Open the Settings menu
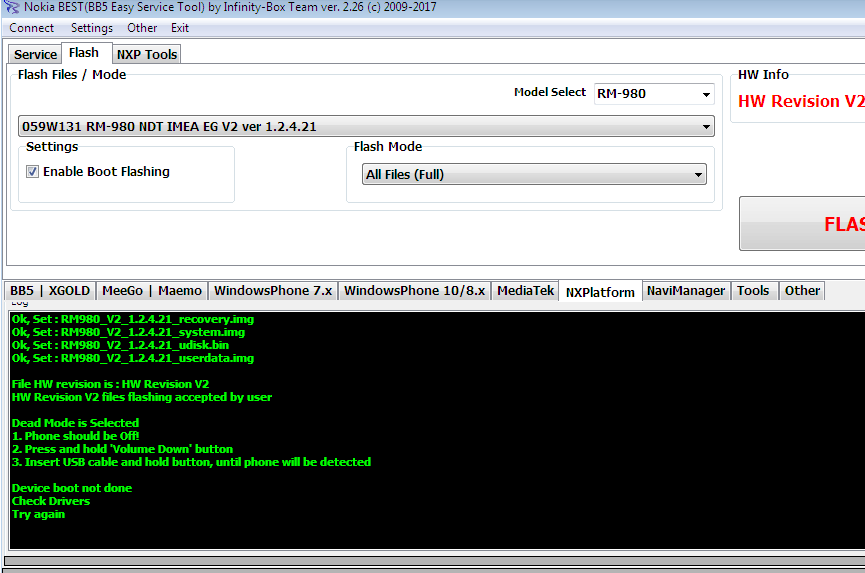This screenshot has height=573, width=865. (x=92, y=28)
